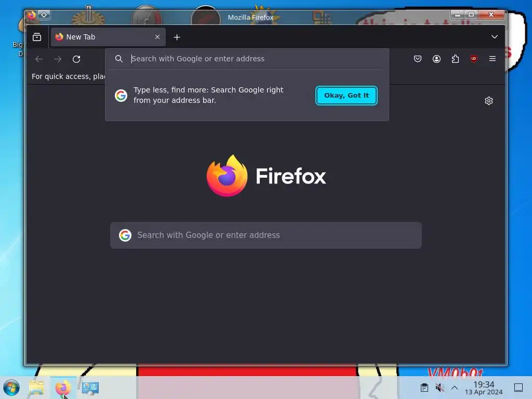Open file manager from the taskbar

click(x=36, y=388)
